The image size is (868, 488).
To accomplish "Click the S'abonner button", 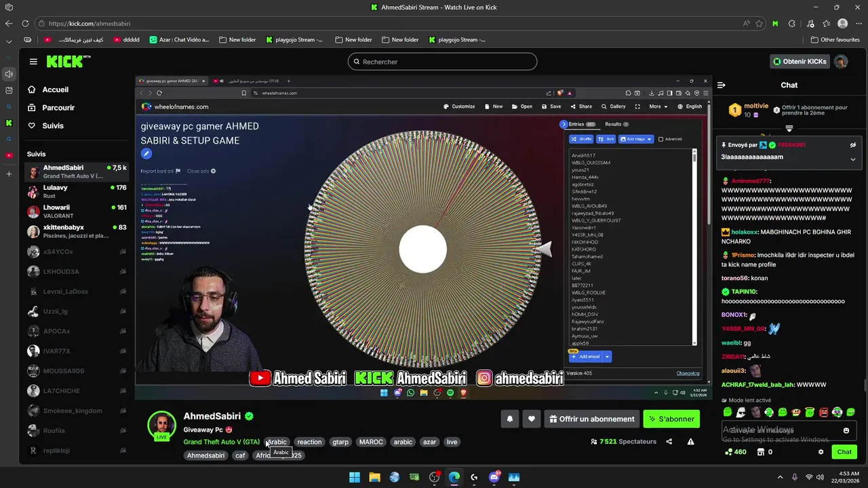I will (x=671, y=419).
